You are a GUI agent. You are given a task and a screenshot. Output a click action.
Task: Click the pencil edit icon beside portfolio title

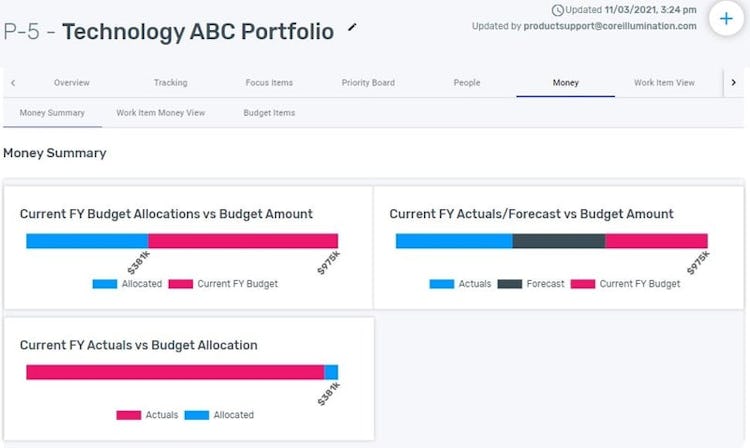coord(352,28)
